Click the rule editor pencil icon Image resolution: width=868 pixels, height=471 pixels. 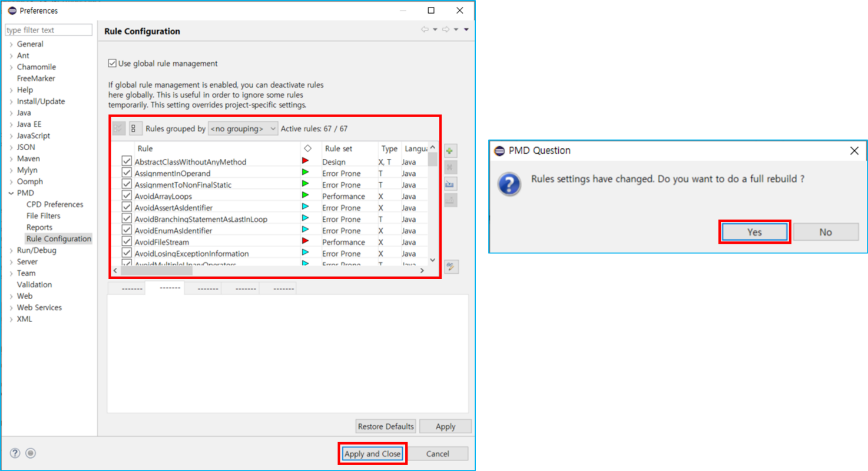click(x=451, y=267)
